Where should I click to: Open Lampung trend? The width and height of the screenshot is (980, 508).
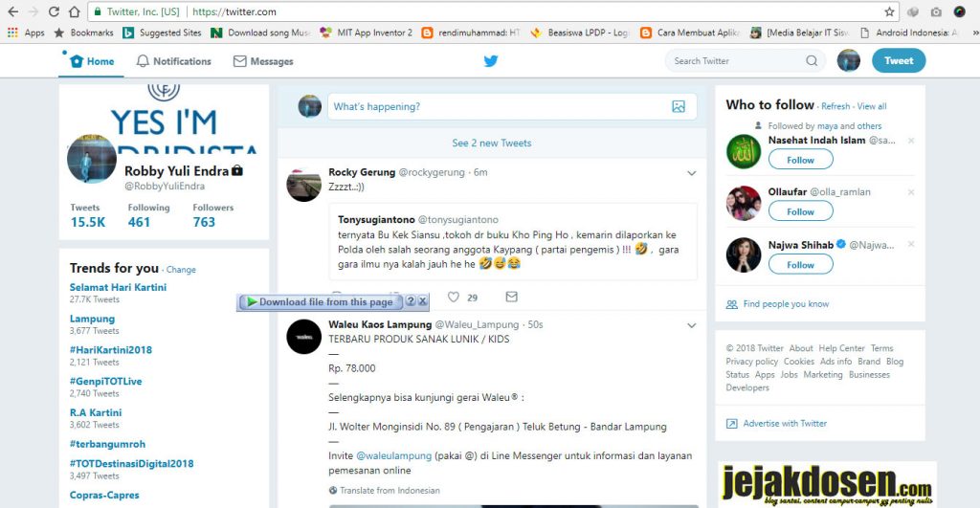click(92, 319)
